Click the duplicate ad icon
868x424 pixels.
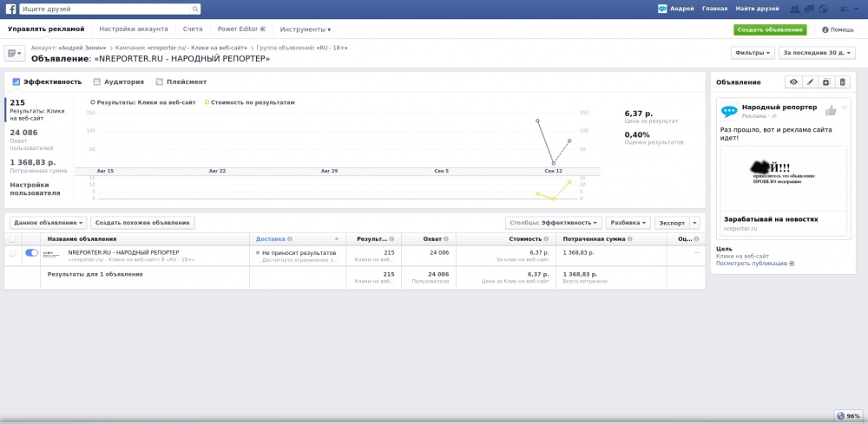(x=826, y=82)
